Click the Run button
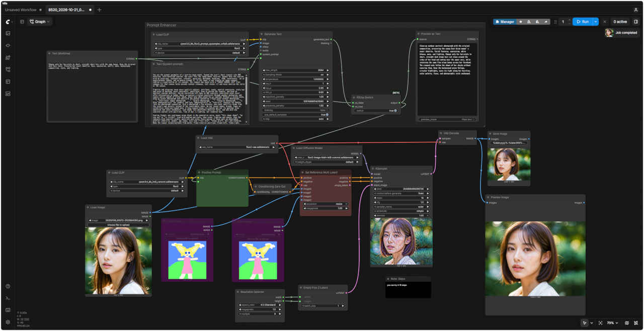The width and height of the screenshot is (644, 331). pos(583,22)
